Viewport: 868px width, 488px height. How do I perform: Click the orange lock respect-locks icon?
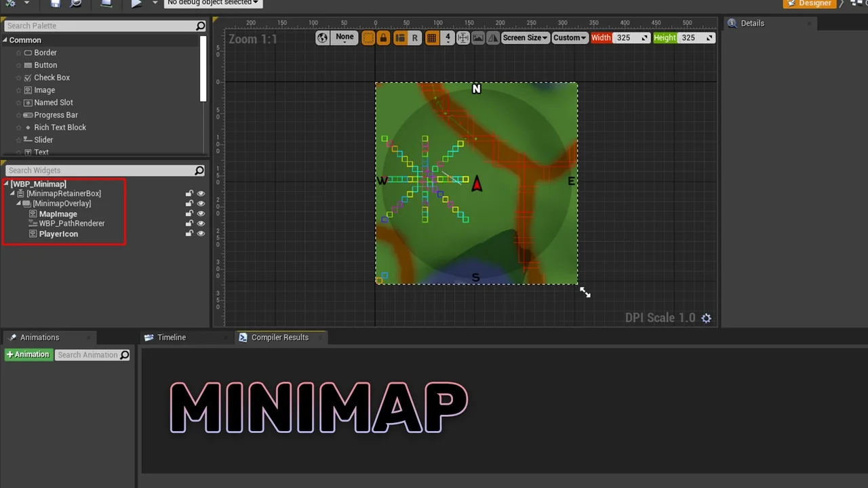[x=383, y=38]
